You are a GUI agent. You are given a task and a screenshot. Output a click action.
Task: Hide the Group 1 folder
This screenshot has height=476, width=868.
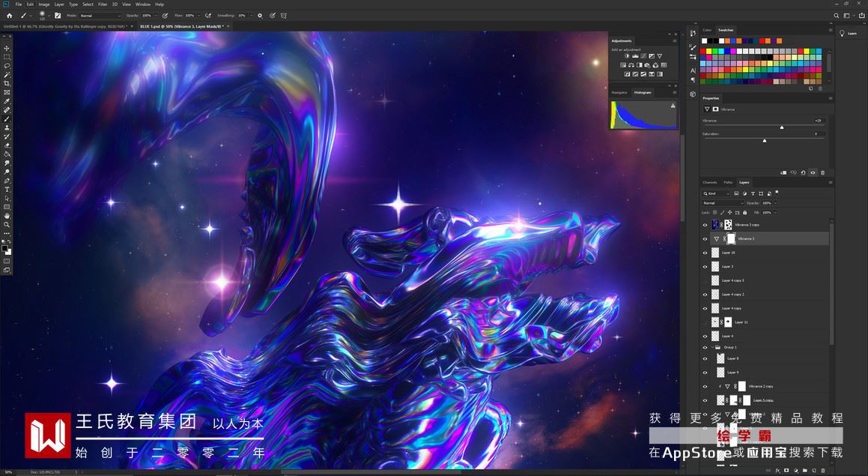[705, 347]
